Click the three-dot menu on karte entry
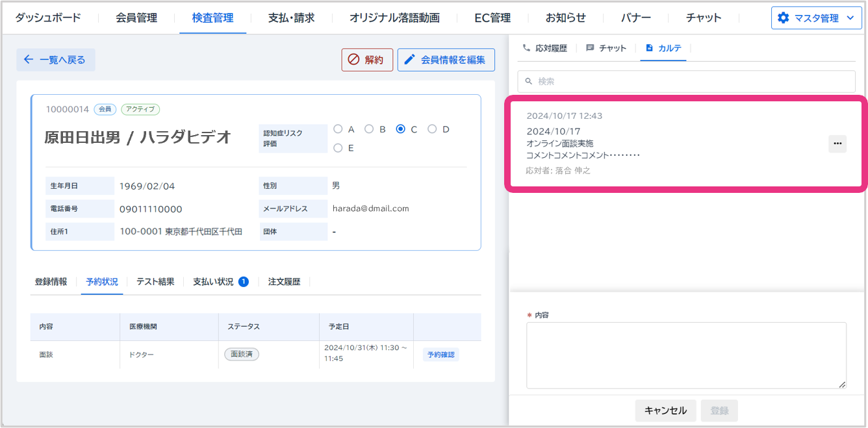This screenshot has height=428, width=868. pos(837,144)
